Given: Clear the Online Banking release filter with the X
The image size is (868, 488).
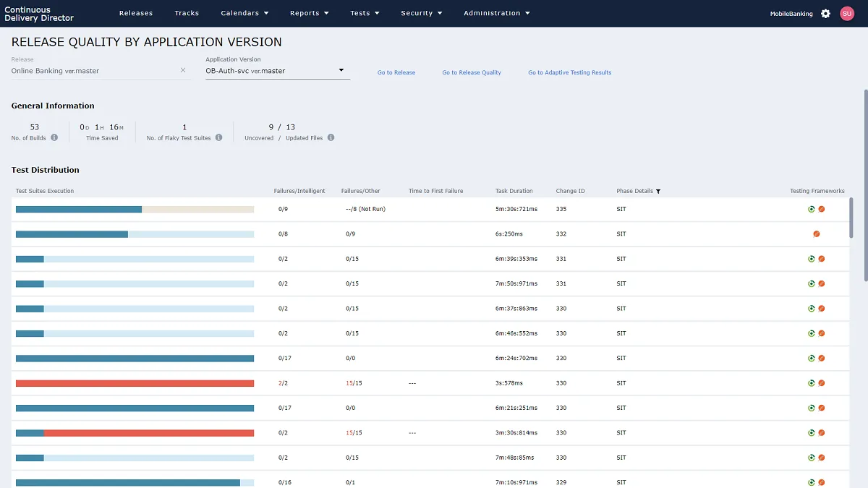Looking at the screenshot, I should (182, 70).
